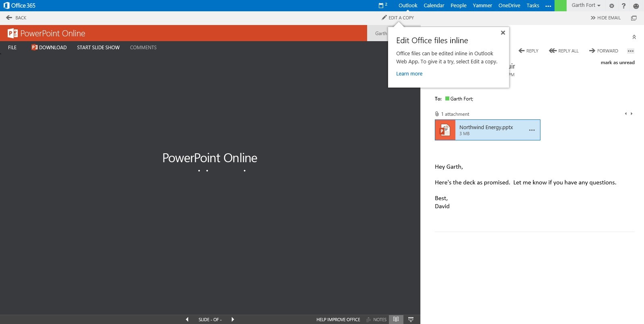Click Edit a copy pencil button

(x=398, y=18)
